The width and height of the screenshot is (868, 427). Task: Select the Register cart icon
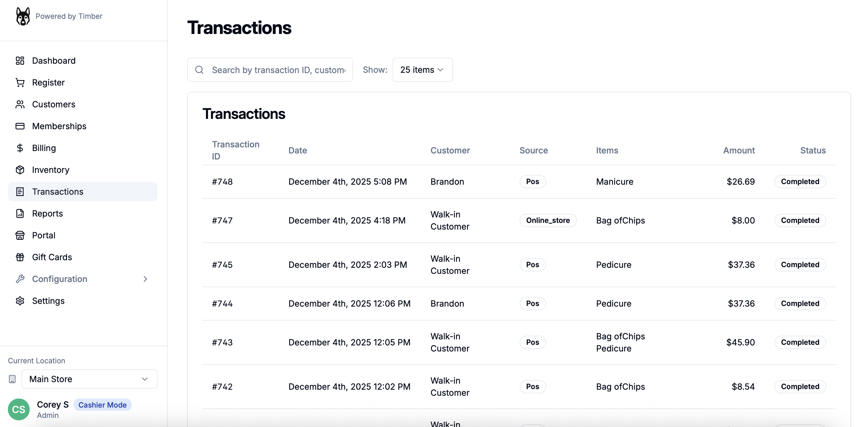20,82
